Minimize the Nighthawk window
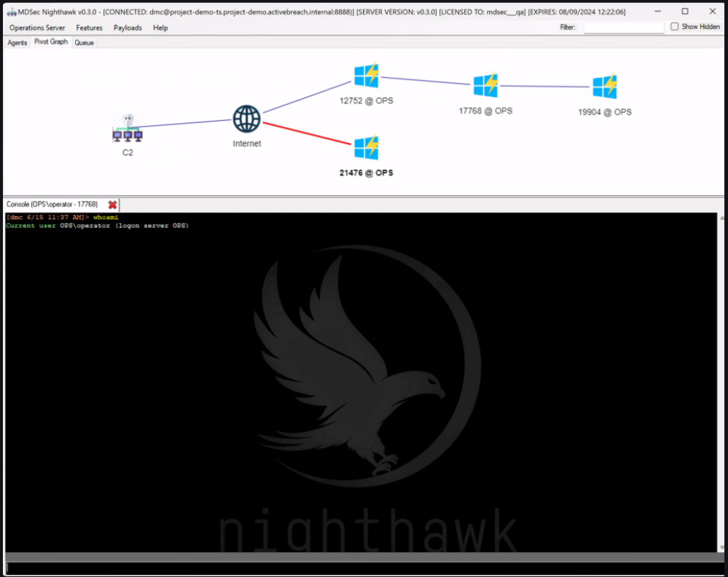The height and width of the screenshot is (577, 728). click(657, 11)
